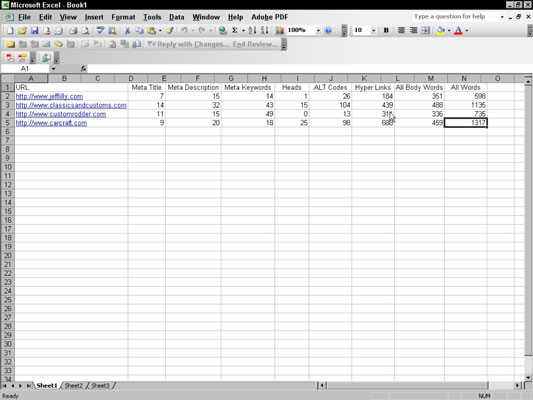Click the Print icon in the toolbar
The width and height of the screenshot is (533, 400).
point(72,31)
